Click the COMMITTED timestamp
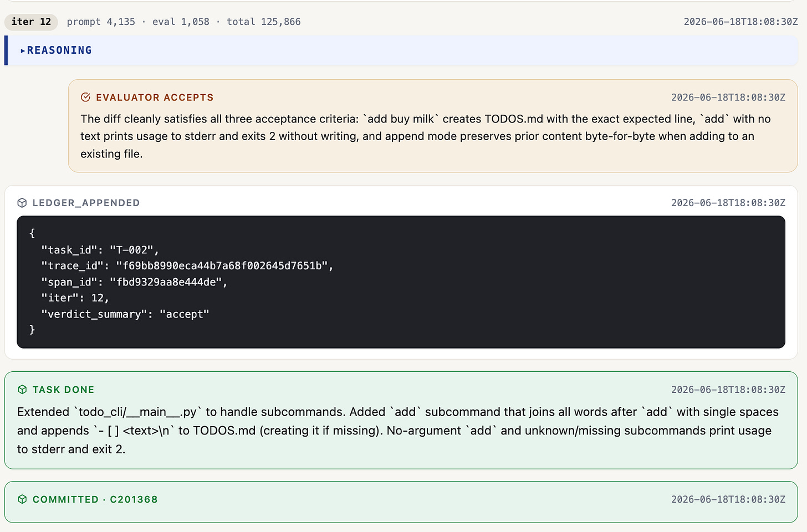 (728, 499)
